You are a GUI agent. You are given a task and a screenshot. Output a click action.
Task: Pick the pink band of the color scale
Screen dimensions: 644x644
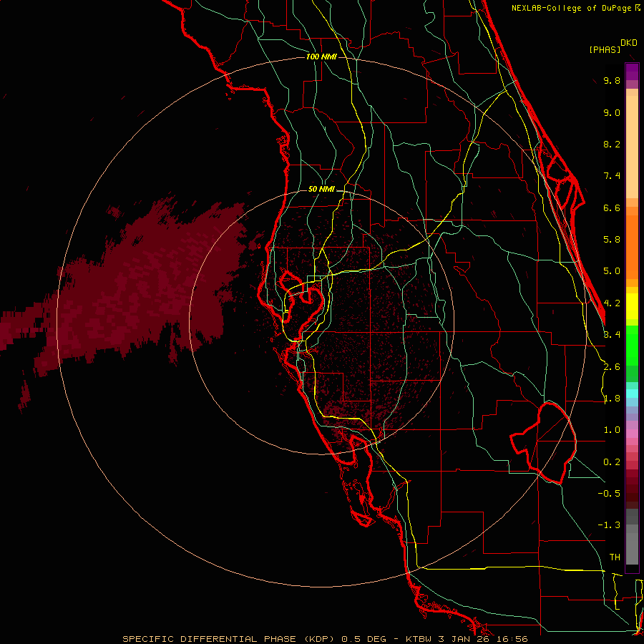(x=632, y=434)
